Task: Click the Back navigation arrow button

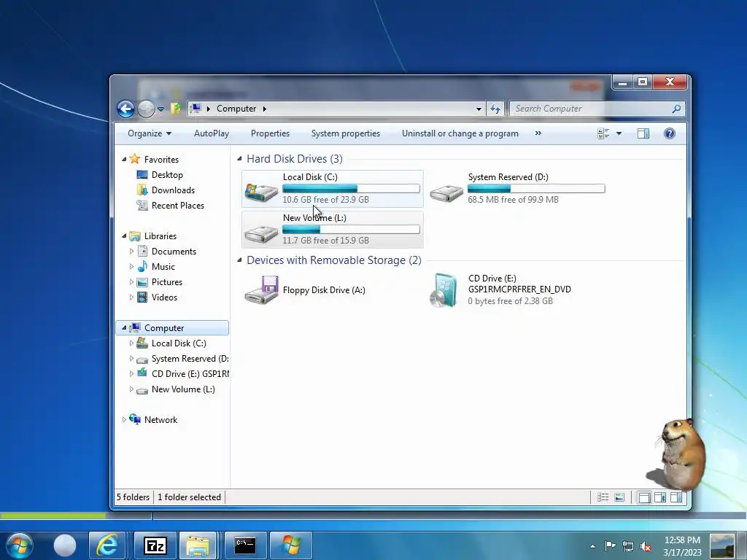Action: tap(125, 109)
